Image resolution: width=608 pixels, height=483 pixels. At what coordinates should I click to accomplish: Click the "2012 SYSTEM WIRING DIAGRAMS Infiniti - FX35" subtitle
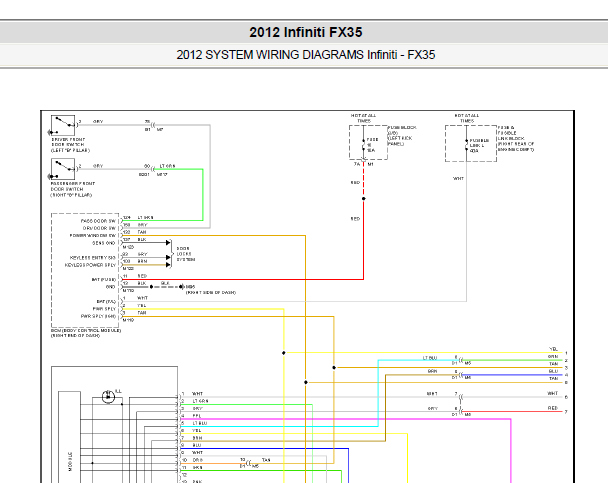click(306, 55)
